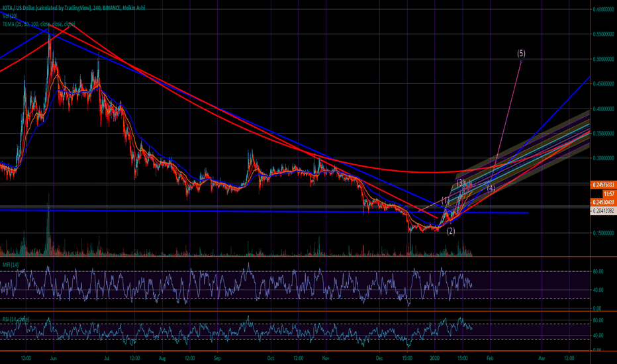Click the 0.30000000 price axis label
Viewport: 617px width, 364px height.
603,158
